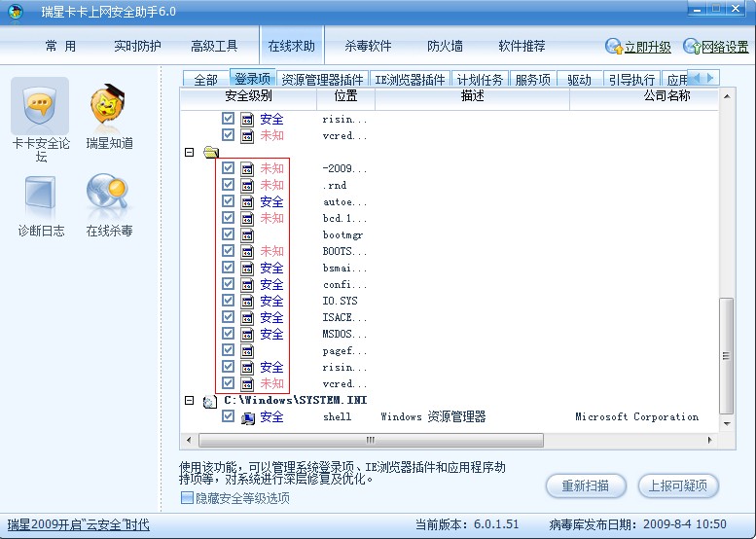Screen dimensions: 756x539
Task: Collapse the C:\Windows\SYSTEM.INI node
Action: 190,400
